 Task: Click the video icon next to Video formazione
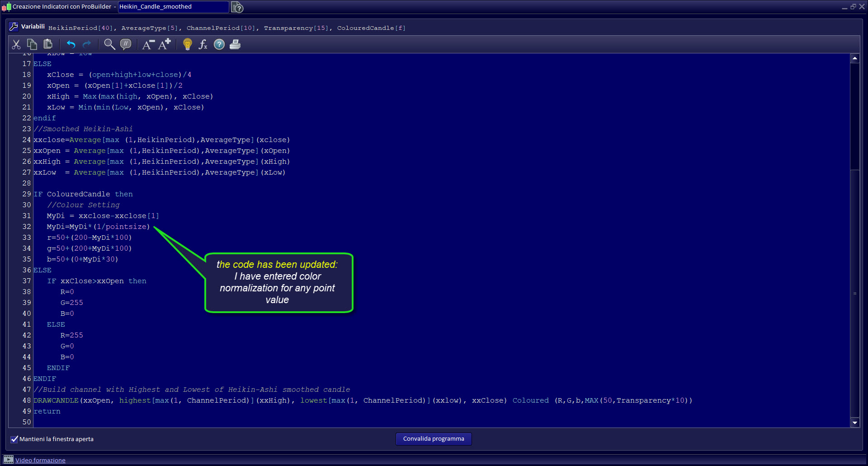9,460
